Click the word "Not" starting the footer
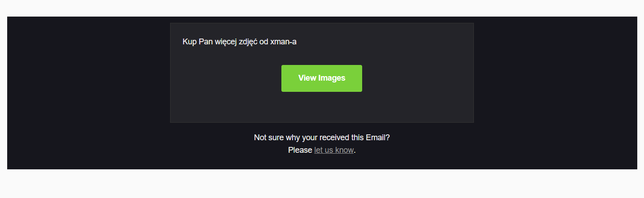644x198 pixels. (x=260, y=138)
